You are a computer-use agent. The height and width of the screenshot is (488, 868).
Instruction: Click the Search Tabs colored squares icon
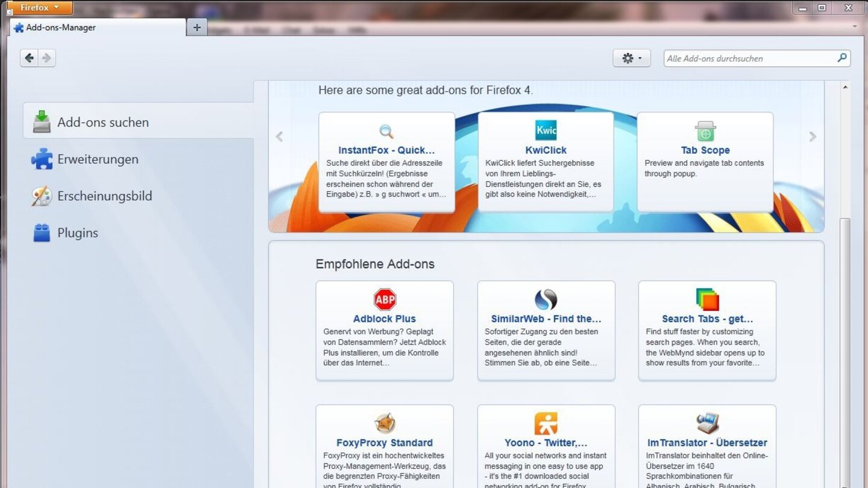tap(708, 299)
